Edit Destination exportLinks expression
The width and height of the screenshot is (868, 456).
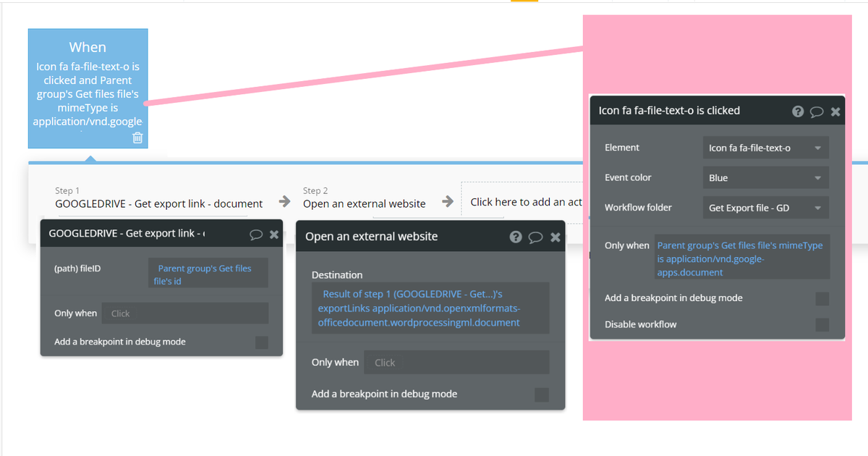coord(430,308)
